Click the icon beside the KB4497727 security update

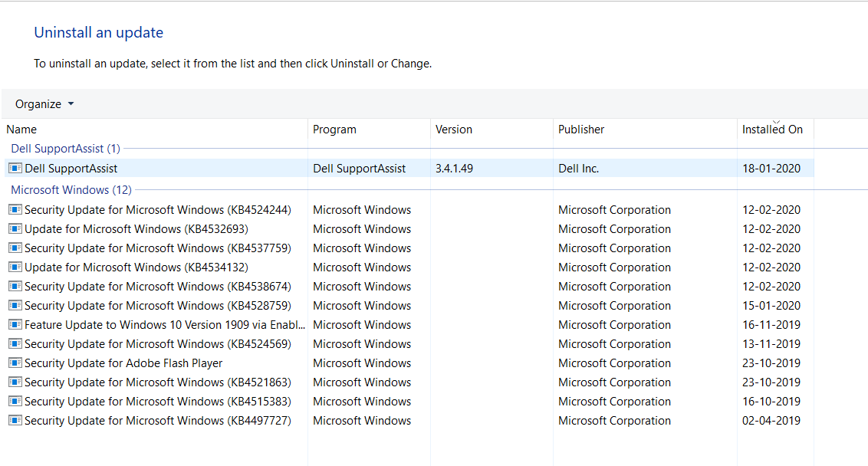pos(15,421)
